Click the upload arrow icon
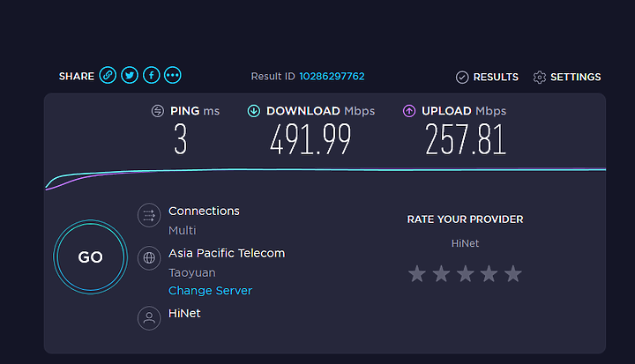Screen dimensions: 635x364 click(409, 111)
